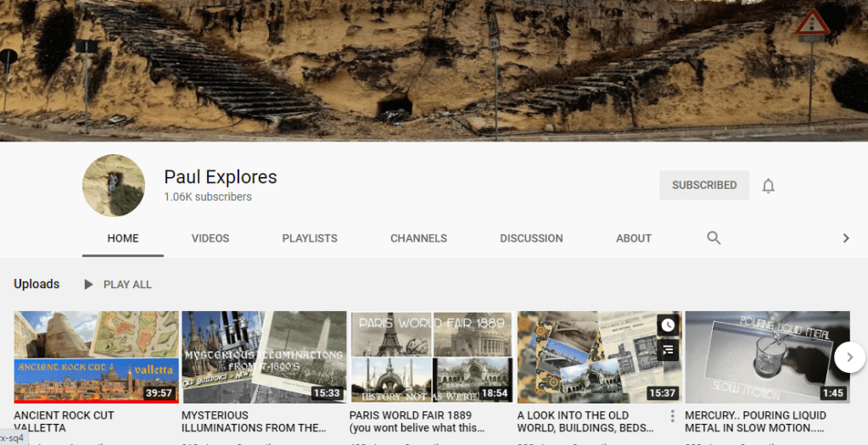
Task: Click the Uploads section heading
Action: pyautogui.click(x=36, y=285)
